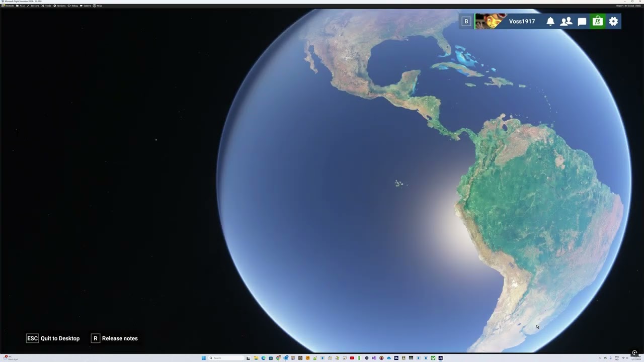Open the FS Marketplace bag icon
644x362 pixels.
(597, 21)
